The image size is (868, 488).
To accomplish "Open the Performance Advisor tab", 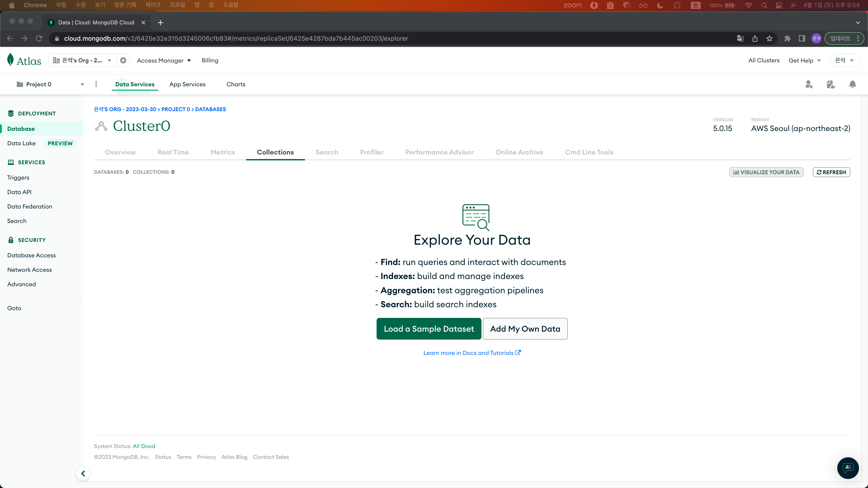I will (x=439, y=152).
